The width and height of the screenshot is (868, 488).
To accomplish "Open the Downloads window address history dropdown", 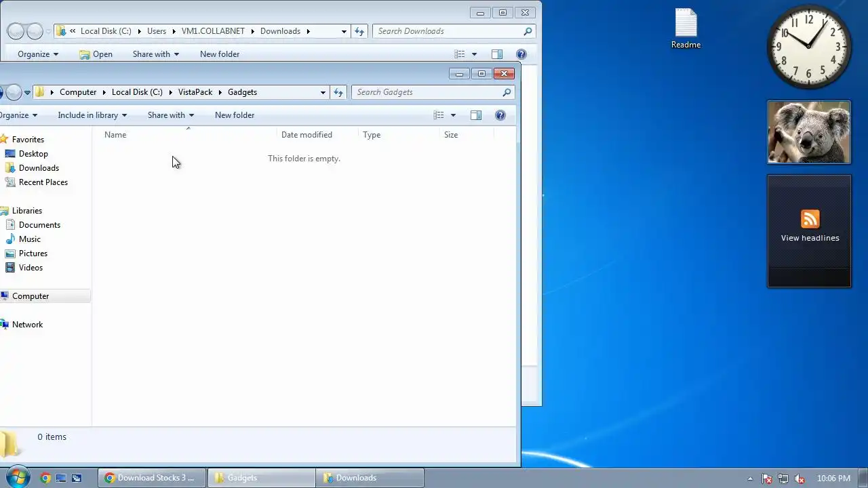I will click(x=344, y=31).
